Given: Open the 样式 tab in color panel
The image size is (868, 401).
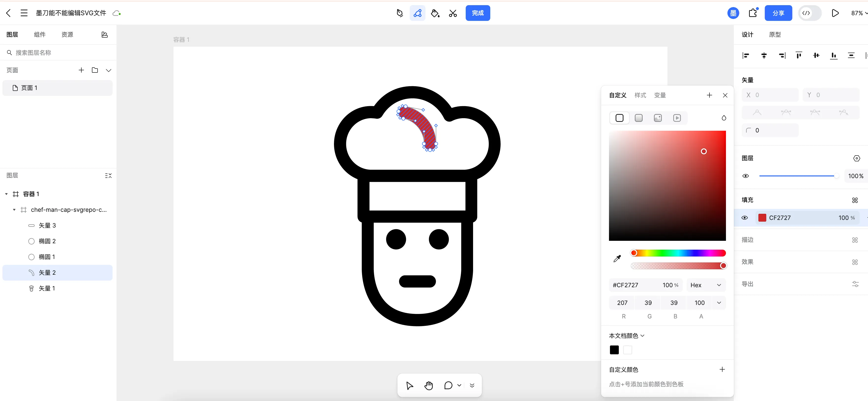Looking at the screenshot, I should click(x=640, y=95).
